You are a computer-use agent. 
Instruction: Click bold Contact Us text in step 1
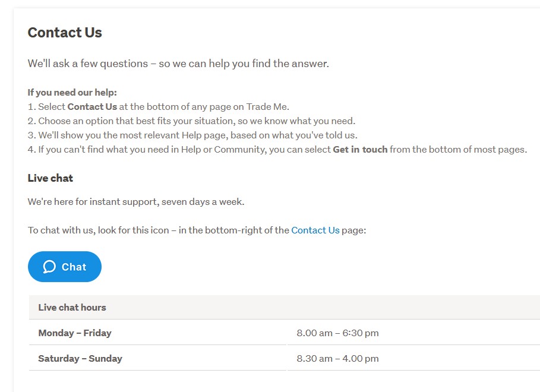coord(92,107)
